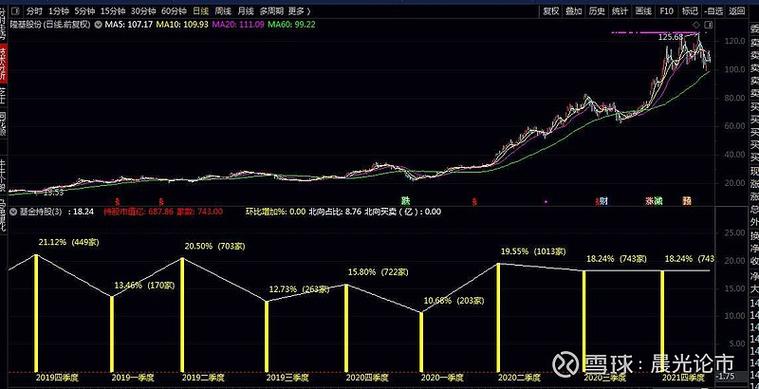Viewport: 759px width, 389px height.
Task: Click -自选 to remove from watchlist
Action: pyautogui.click(x=713, y=11)
